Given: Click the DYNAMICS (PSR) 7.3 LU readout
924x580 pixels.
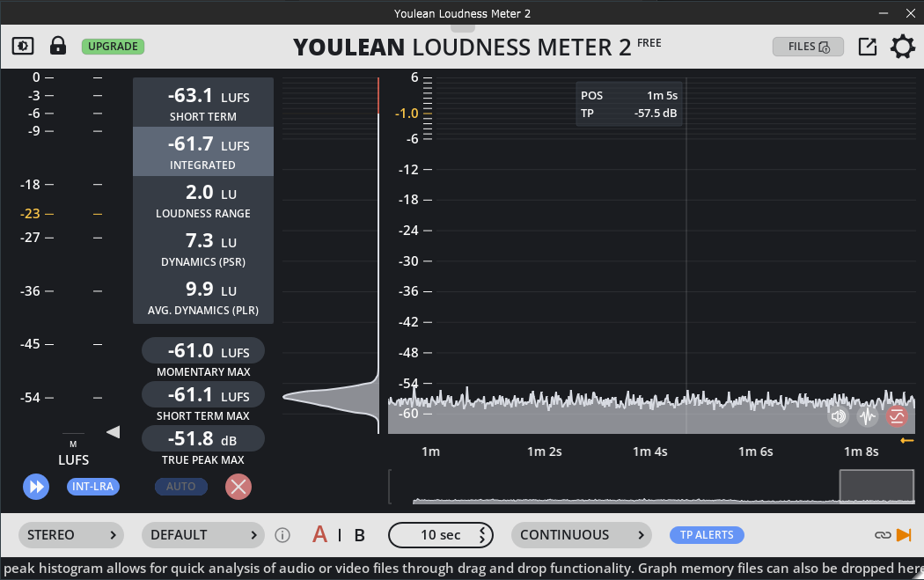Looking at the screenshot, I should tap(203, 249).
